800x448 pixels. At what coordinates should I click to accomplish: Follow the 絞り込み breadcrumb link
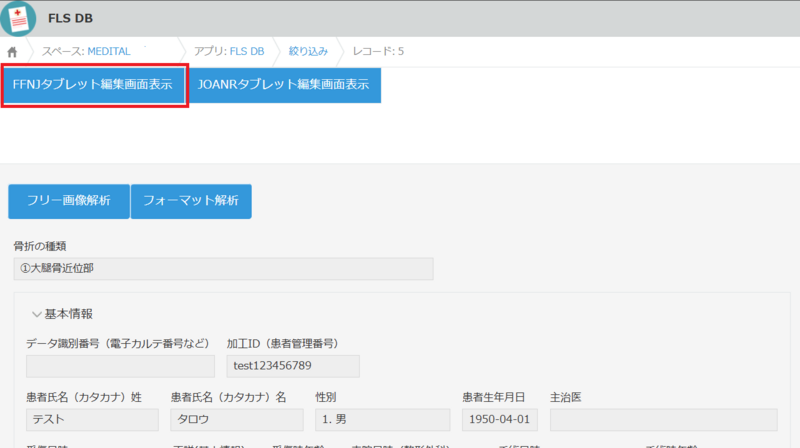(x=308, y=52)
